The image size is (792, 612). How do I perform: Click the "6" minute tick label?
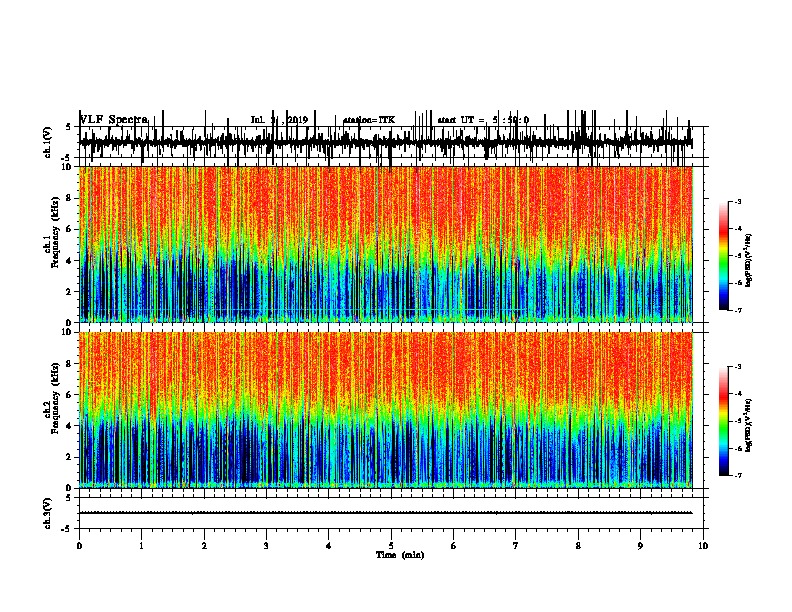(453, 546)
